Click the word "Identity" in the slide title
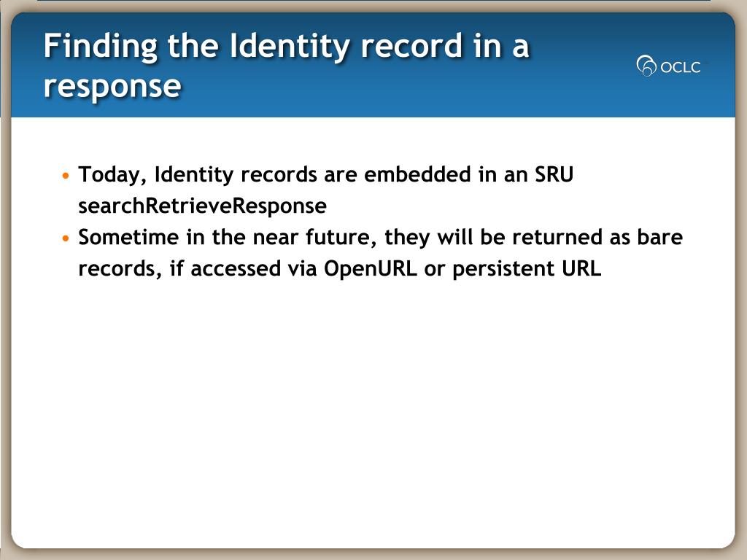Viewport: 747px width, 560px height. coord(290,47)
